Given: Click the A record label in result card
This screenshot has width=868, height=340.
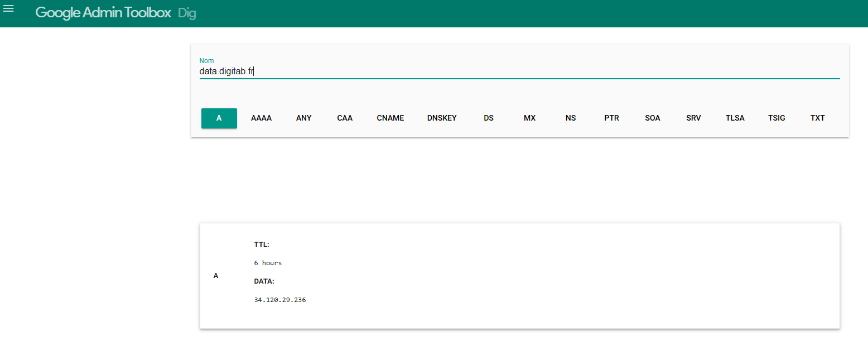Looking at the screenshot, I should (216, 276).
